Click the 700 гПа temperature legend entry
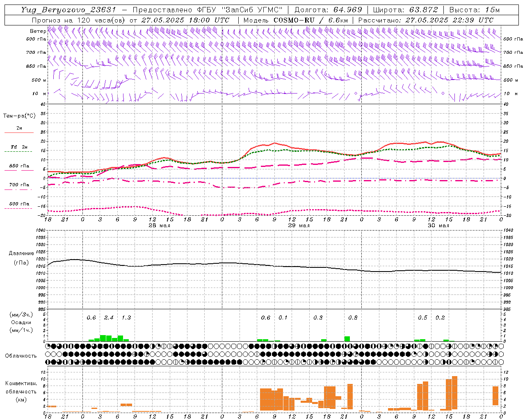 click(19, 185)
